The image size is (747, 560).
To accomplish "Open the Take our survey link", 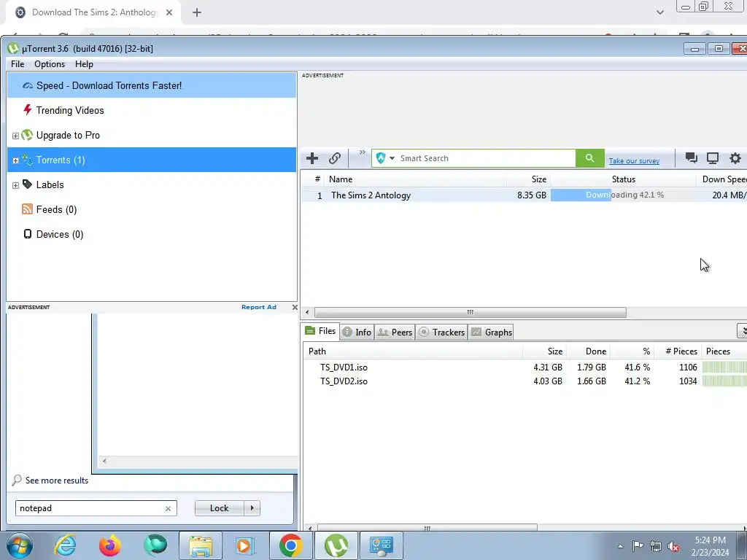I will point(634,161).
